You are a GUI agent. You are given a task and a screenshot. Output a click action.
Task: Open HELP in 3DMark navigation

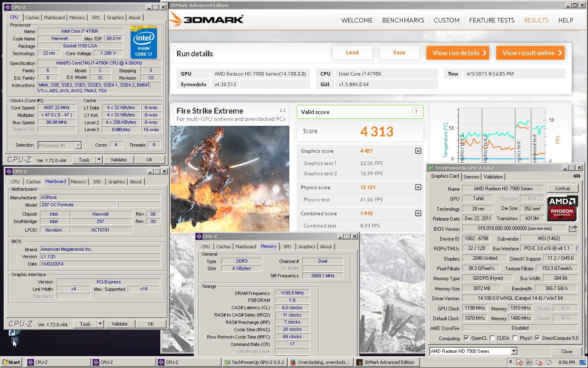tap(566, 20)
